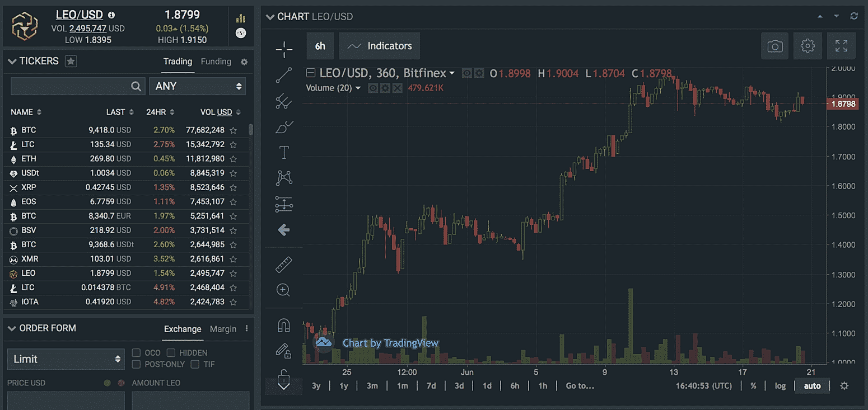Enable the HIDDEN checkbox
868x410 pixels.
(171, 353)
